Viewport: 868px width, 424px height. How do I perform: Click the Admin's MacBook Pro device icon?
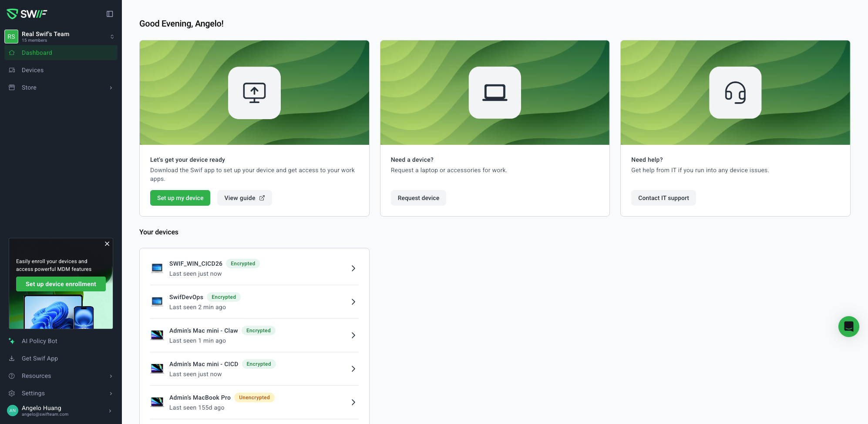tap(157, 402)
